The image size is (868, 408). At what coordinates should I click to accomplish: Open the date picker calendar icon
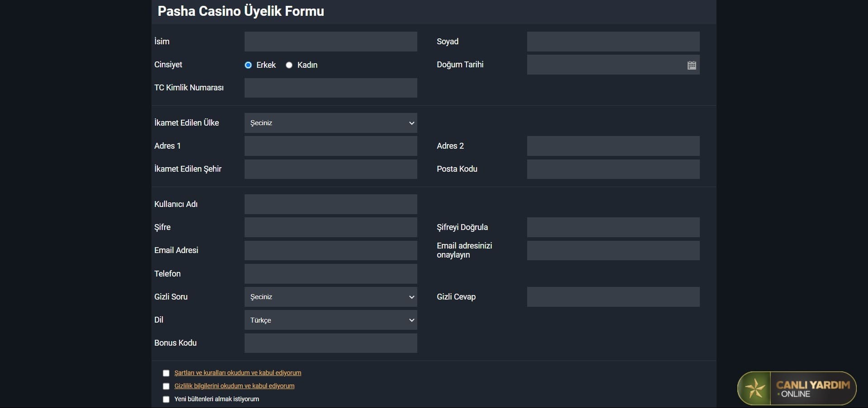[691, 65]
